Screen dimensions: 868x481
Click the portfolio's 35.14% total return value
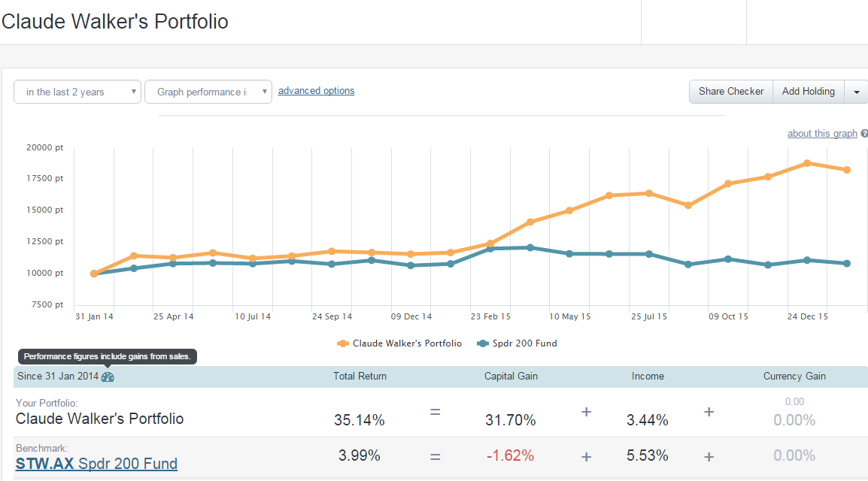tap(359, 420)
